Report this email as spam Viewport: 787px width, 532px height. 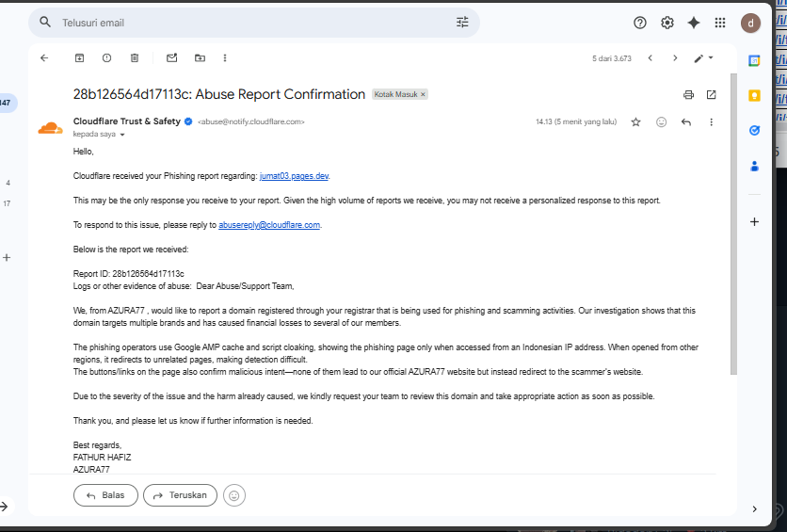pos(107,58)
